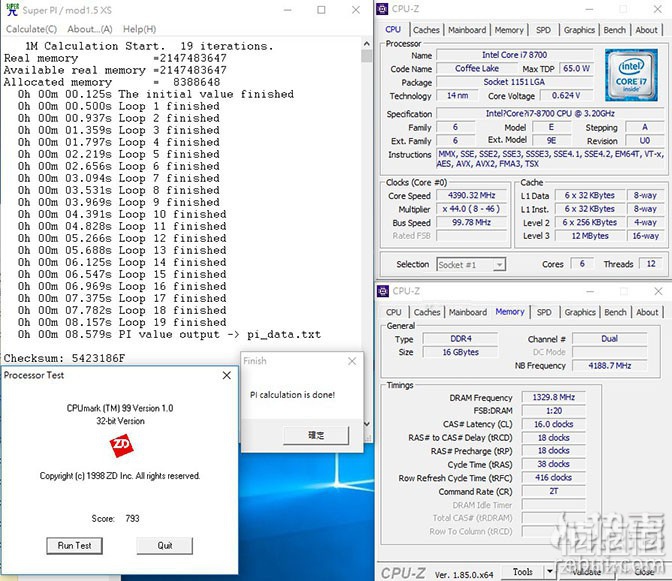672x581 pixels.
Task: Select the CPU tab in lower CPU-Z window
Action: tap(393, 312)
